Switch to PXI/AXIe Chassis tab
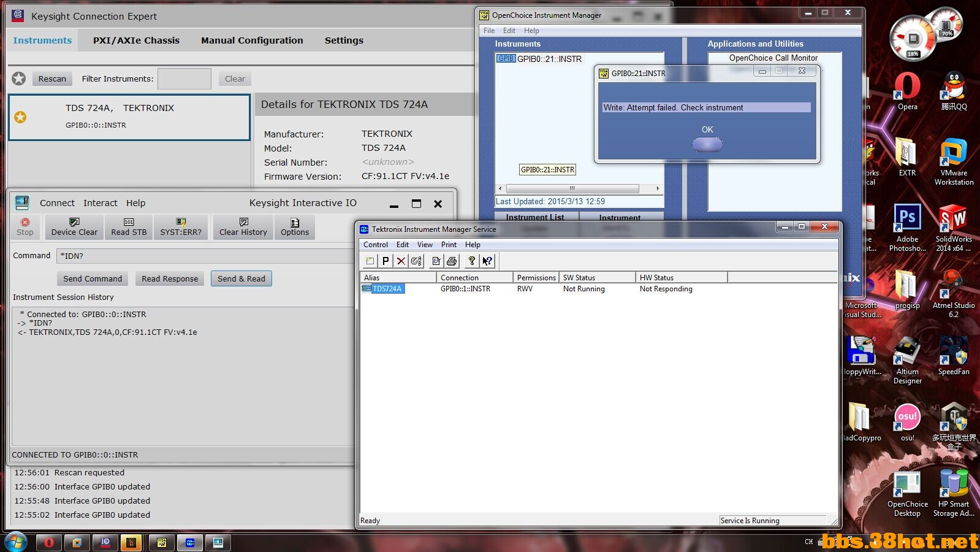This screenshot has height=552, width=980. point(136,40)
